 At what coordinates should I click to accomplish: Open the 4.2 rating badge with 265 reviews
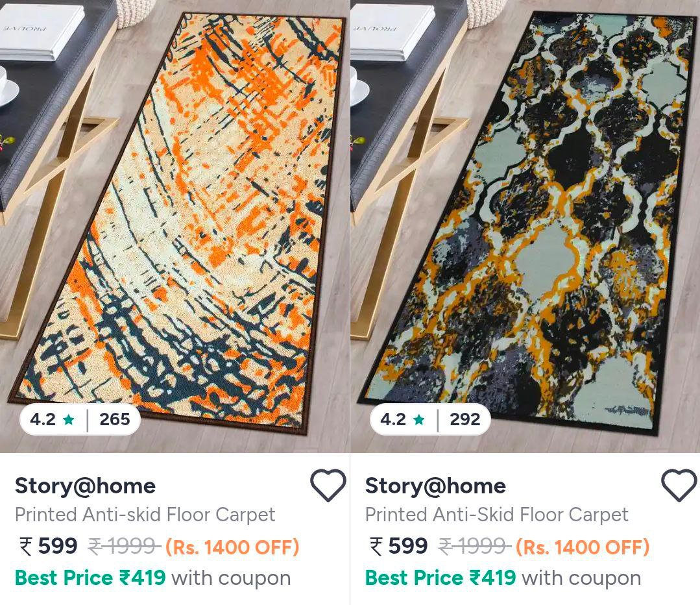pyautogui.click(x=80, y=419)
